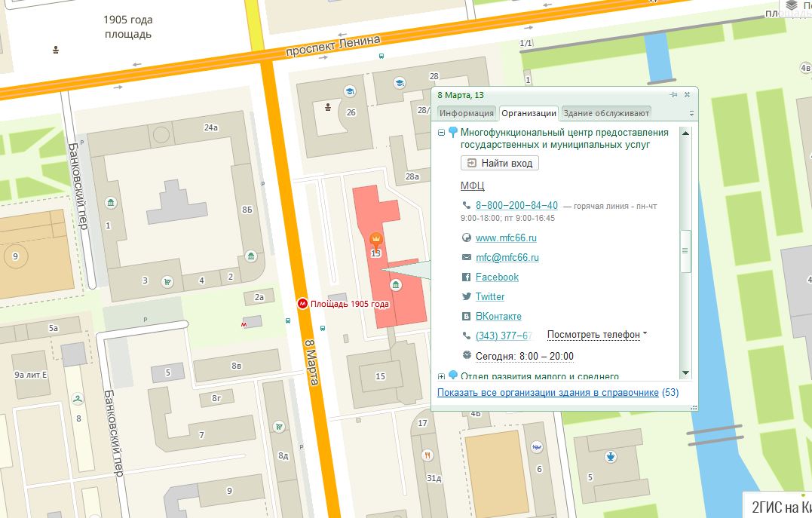Click the bank icon on building 1

click(x=110, y=203)
